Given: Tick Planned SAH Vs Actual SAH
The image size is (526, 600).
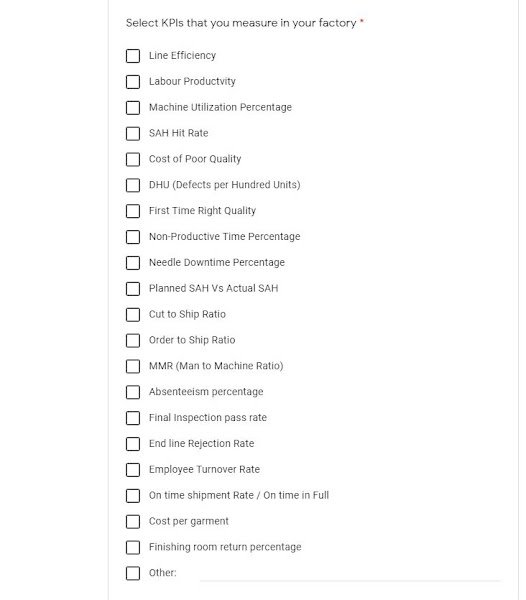Looking at the screenshot, I should pyautogui.click(x=133, y=289).
